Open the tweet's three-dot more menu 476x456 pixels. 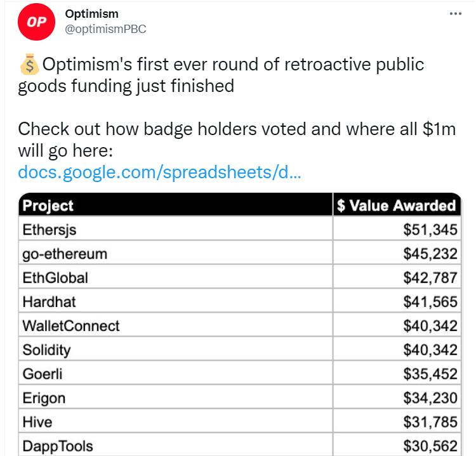pos(455,14)
